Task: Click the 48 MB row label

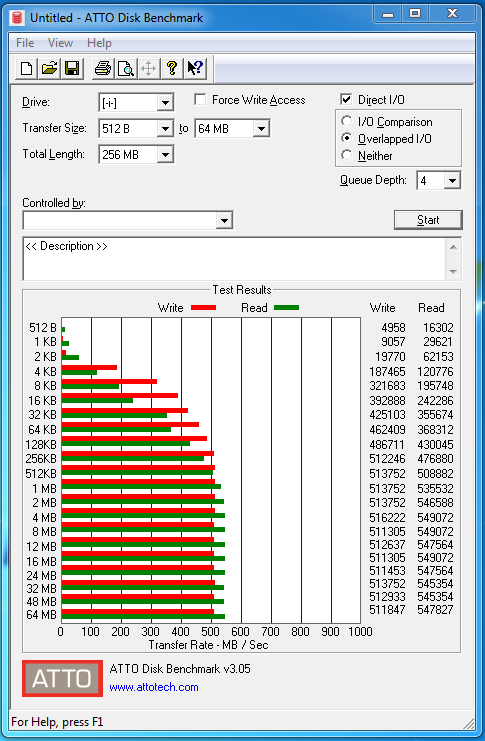Action: click(x=42, y=602)
